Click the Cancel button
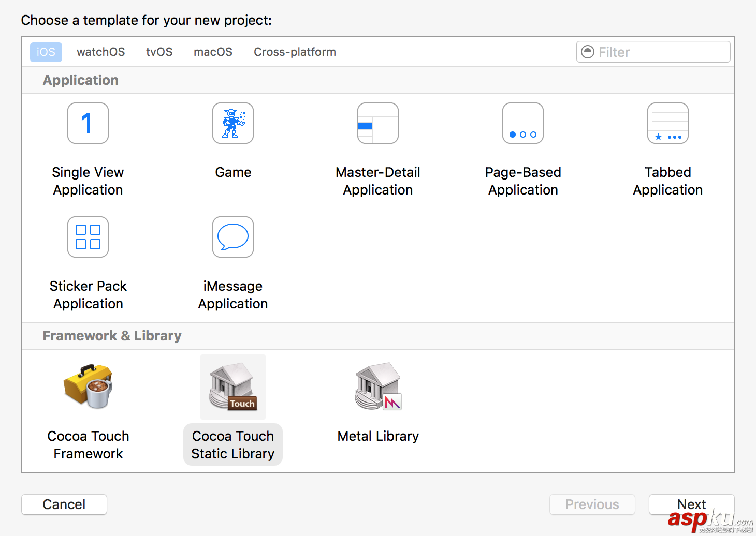 [64, 504]
